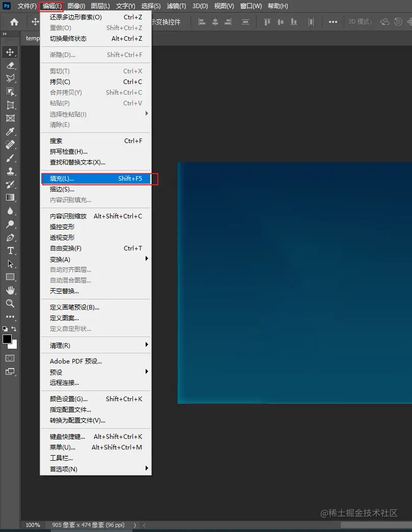This screenshot has height=532, width=412.
Task: Open the 图层(L) menu
Action: pos(100,6)
